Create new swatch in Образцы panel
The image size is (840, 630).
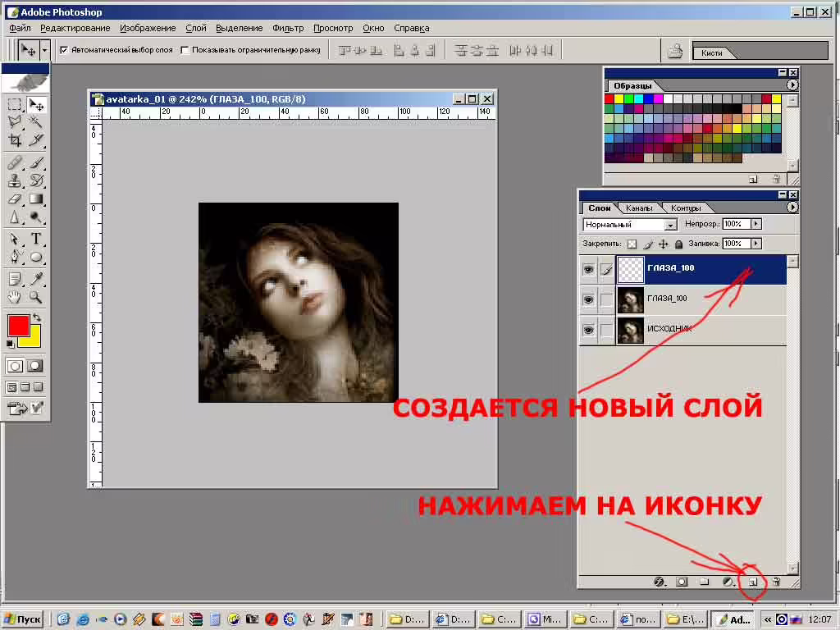pos(753,180)
